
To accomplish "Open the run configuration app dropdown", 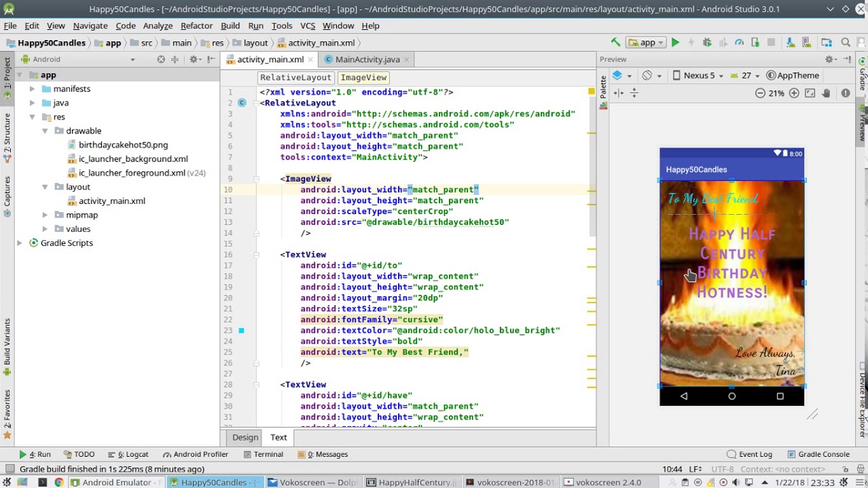I will click(x=647, y=42).
